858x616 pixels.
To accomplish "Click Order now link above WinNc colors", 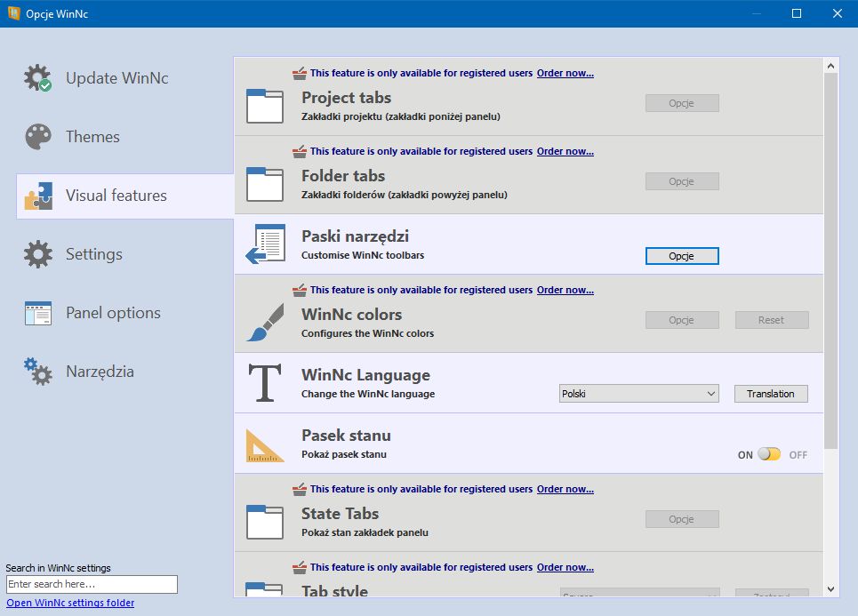I will click(x=565, y=290).
